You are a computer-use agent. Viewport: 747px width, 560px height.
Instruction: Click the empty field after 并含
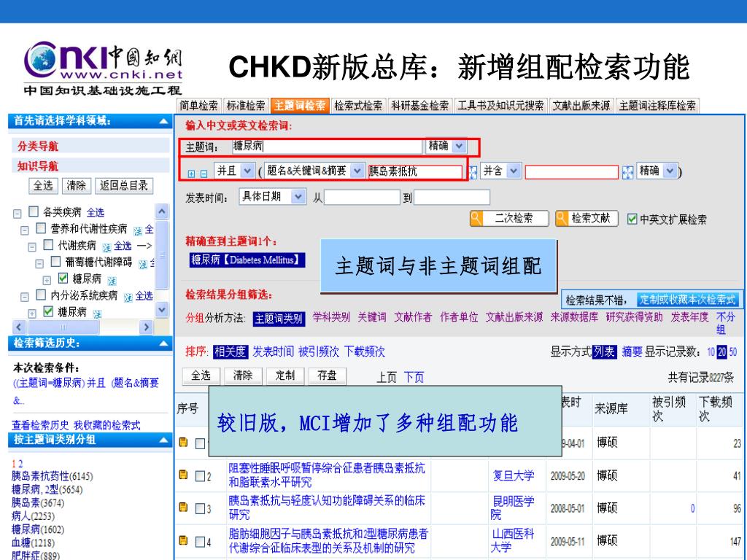pos(572,172)
